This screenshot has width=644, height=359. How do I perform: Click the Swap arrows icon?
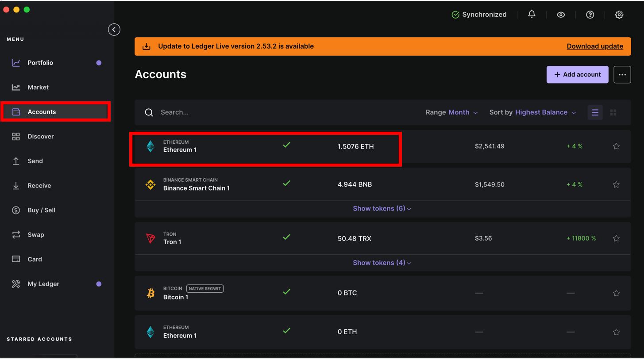tap(16, 235)
